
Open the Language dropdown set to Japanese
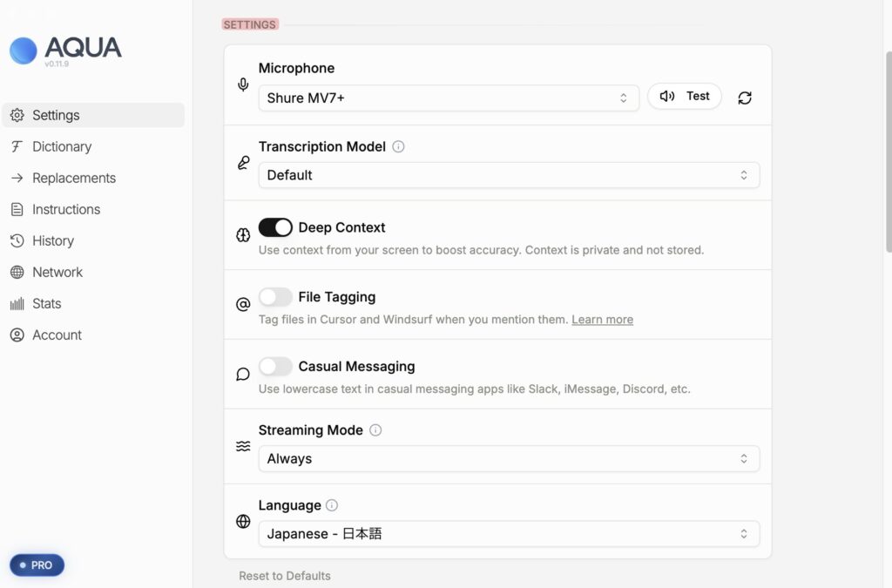[509, 534]
